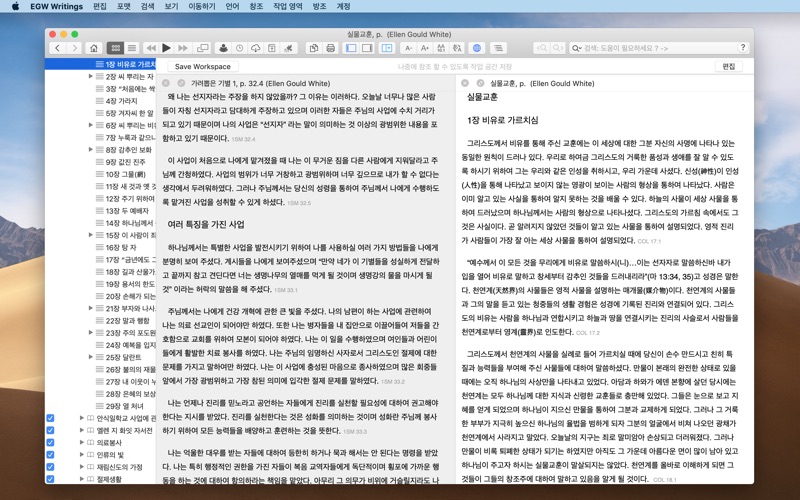Click the search field magnifier icon
Screen dimensions: 800x500
click(x=577, y=48)
